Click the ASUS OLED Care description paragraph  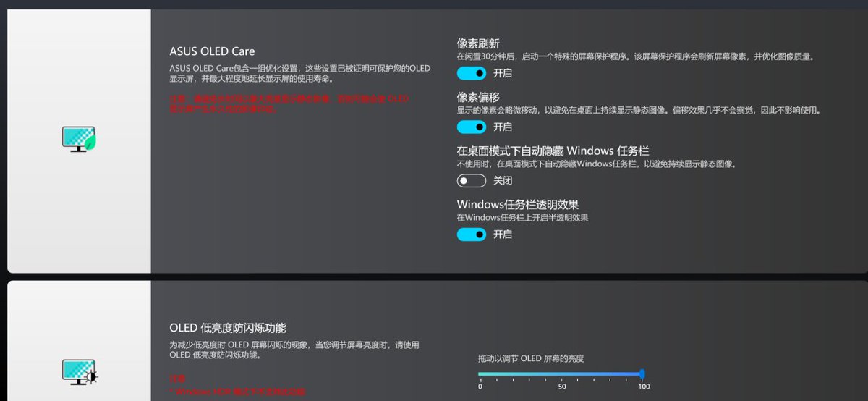click(x=299, y=74)
